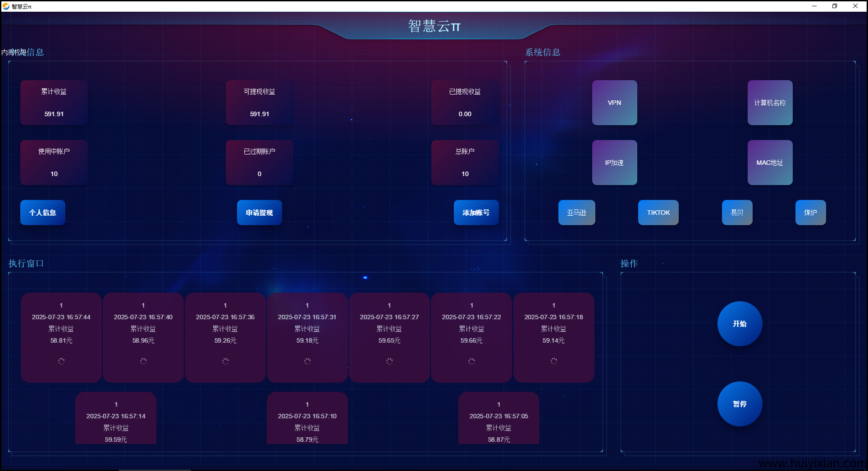Open 个人信息 profile page
The image size is (868, 471).
pos(43,213)
